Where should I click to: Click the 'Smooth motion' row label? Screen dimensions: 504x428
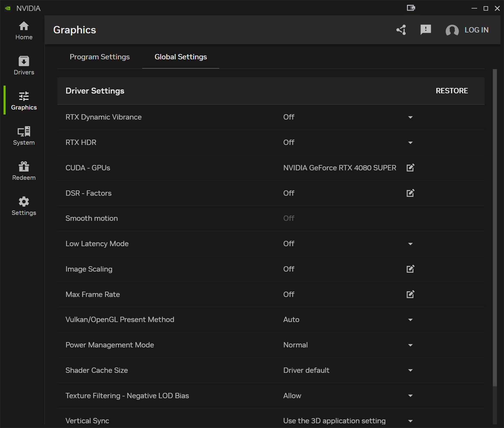click(x=91, y=218)
